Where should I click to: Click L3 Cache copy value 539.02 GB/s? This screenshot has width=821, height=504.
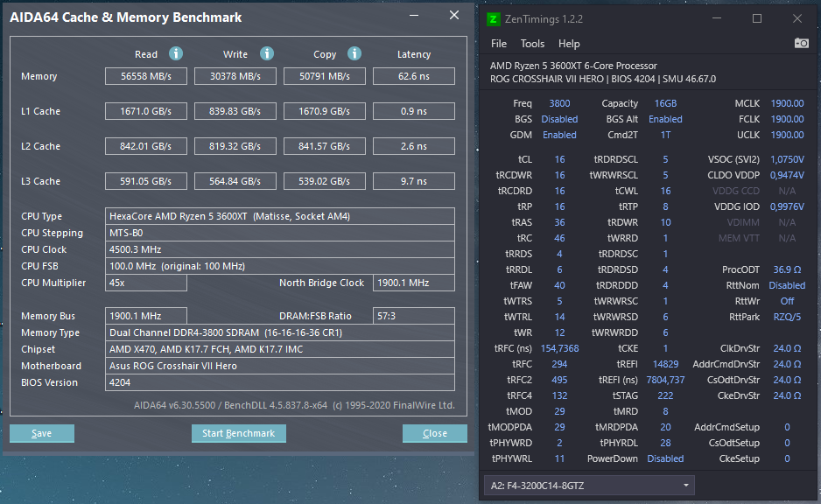click(x=325, y=182)
